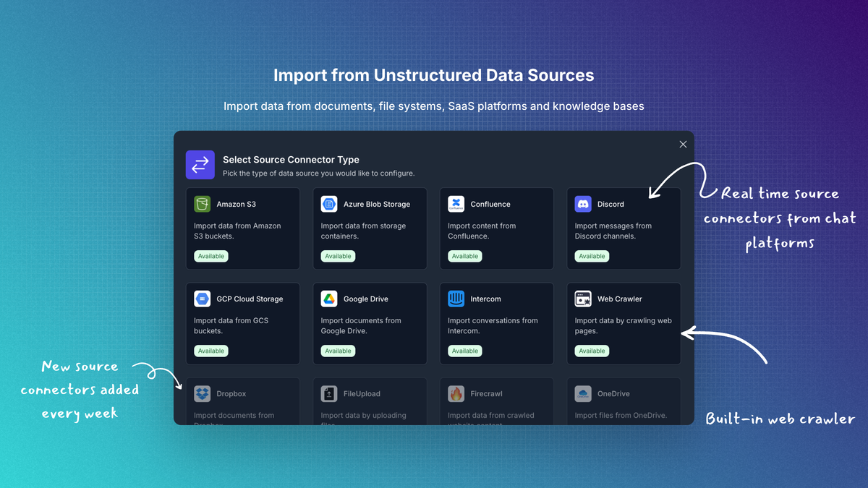Screen dimensions: 868x488
Task: Click the Firecrawl flame icon
Action: pos(456,394)
